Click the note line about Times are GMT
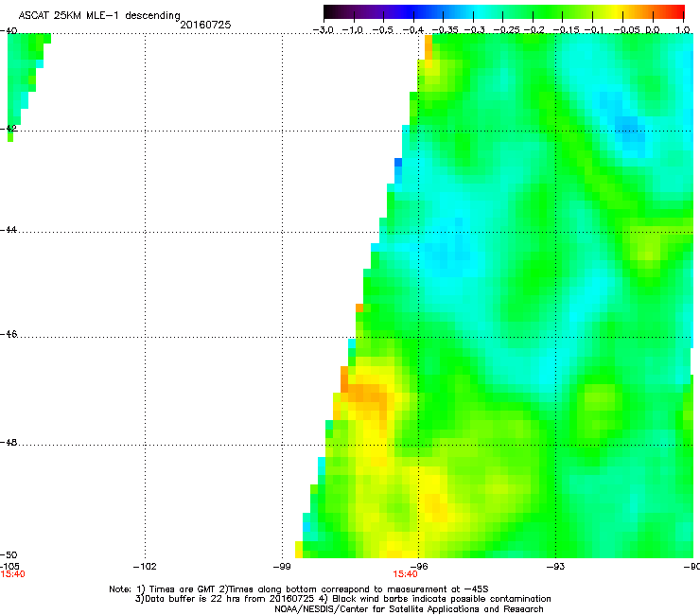 (x=299, y=589)
